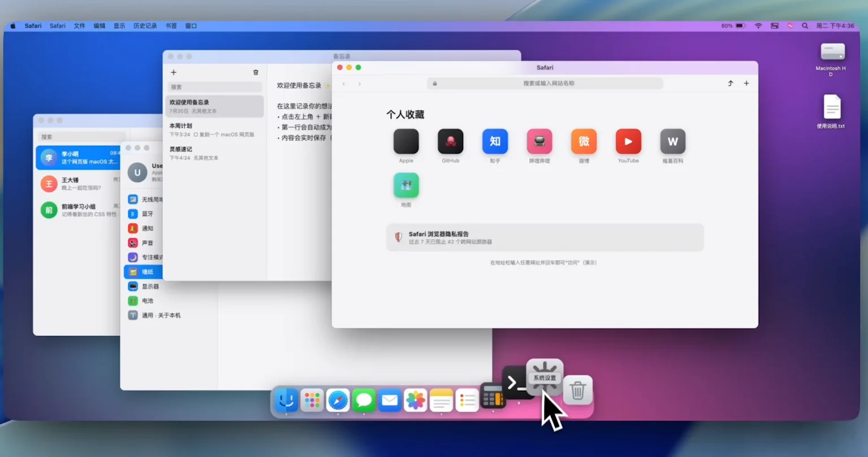The height and width of the screenshot is (457, 868).
Task: Select the 欢迎使用备忘录 note
Action: 215,106
